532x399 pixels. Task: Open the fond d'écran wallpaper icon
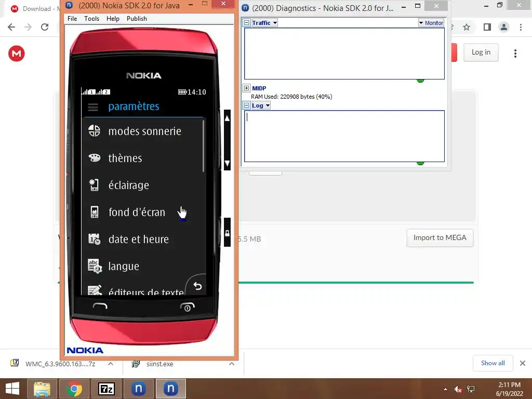(95, 212)
